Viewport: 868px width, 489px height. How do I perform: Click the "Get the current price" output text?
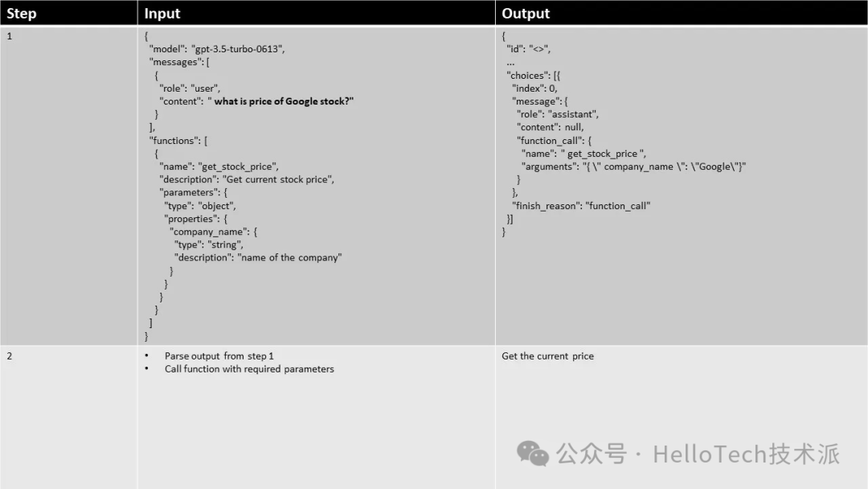pyautogui.click(x=547, y=356)
